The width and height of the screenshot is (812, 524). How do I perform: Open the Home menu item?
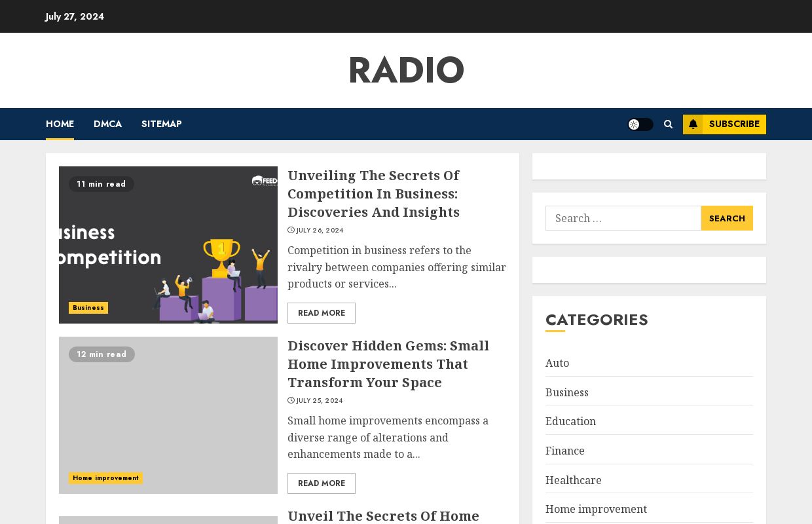(x=60, y=124)
